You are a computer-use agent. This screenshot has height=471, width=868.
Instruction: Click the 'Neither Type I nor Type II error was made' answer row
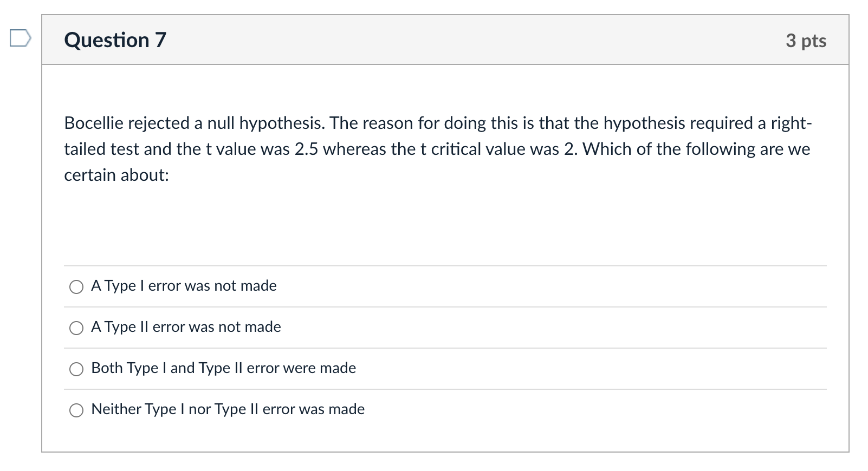coord(228,409)
